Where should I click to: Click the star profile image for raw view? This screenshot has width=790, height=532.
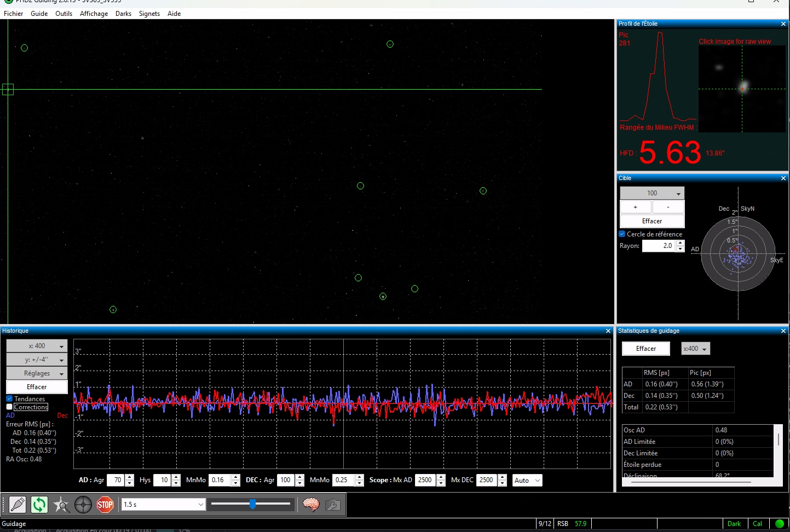point(742,89)
